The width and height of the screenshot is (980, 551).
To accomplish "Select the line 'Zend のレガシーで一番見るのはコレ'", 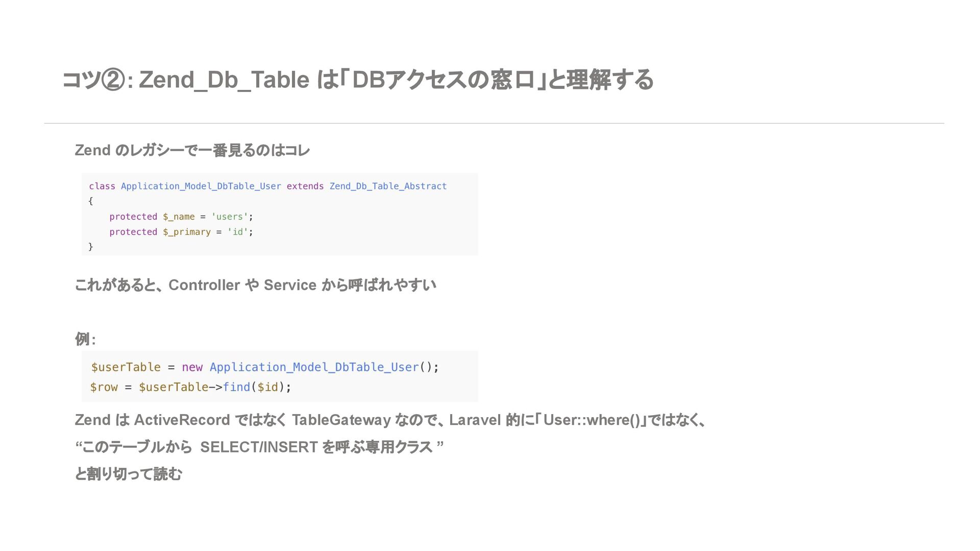I will point(192,150).
